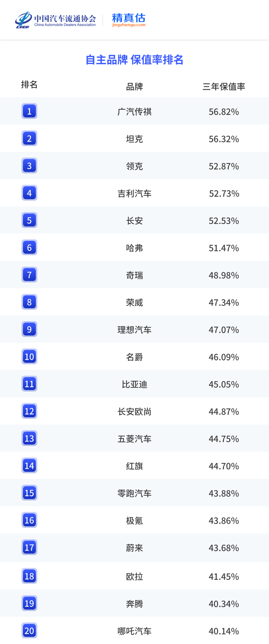The width and height of the screenshot is (269, 644).
Task: Click the 哪吒汽车 brand name
Action: 134,631
